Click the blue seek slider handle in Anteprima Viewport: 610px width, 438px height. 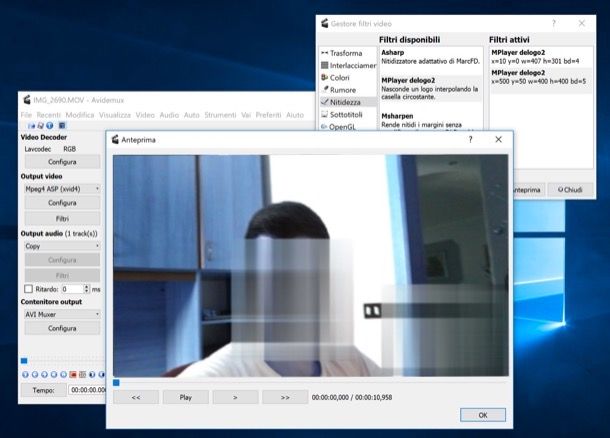[x=116, y=383]
